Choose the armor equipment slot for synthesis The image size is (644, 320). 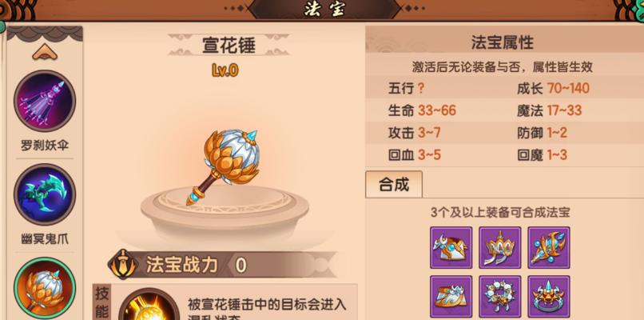451,248
